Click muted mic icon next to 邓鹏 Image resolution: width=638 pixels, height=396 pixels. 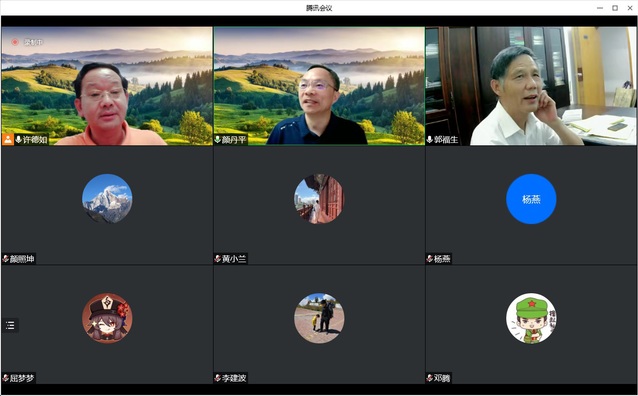pyautogui.click(x=430, y=378)
